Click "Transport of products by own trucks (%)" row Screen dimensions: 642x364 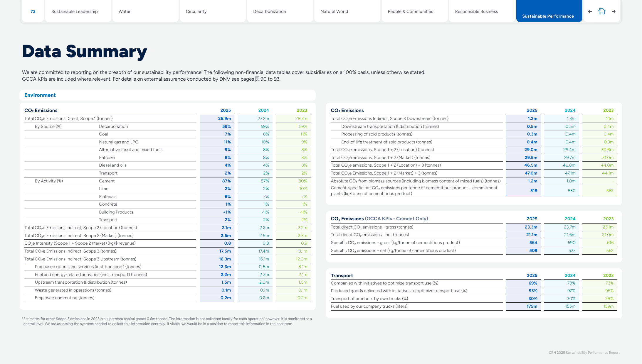coord(474,299)
